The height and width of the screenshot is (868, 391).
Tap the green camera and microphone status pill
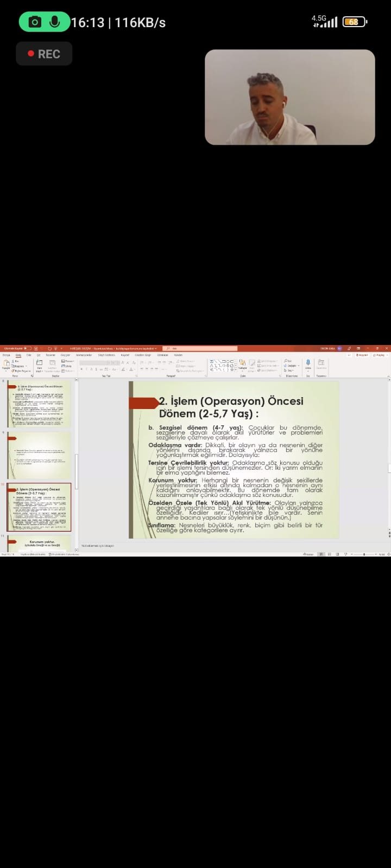(x=44, y=22)
